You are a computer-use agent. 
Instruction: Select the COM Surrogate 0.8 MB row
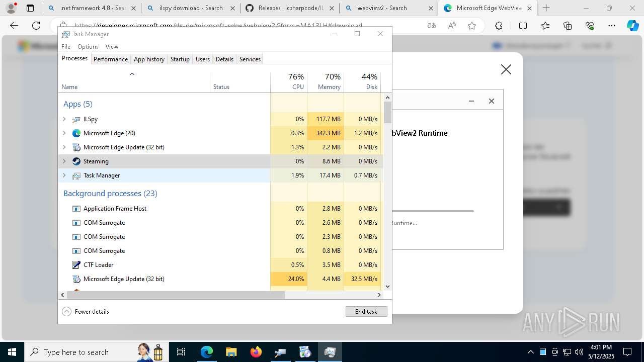coord(219,251)
